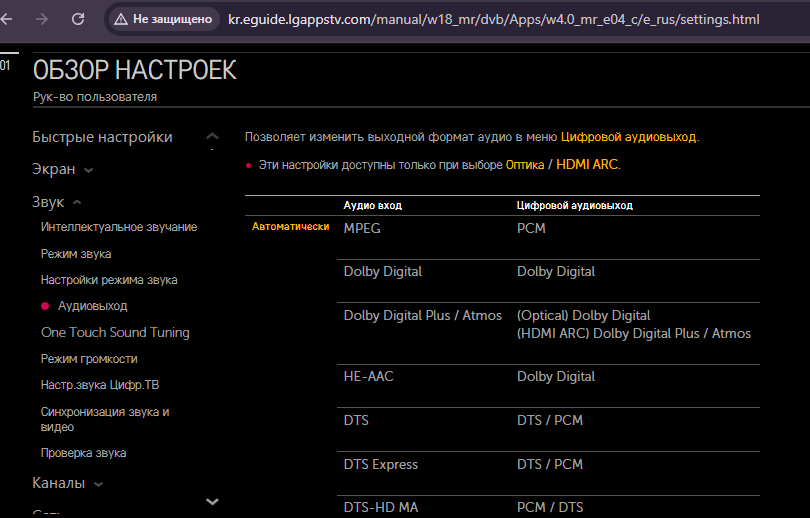Expand the Экран section chevron
Image resolution: width=810 pixels, height=518 pixels.
coord(89,171)
